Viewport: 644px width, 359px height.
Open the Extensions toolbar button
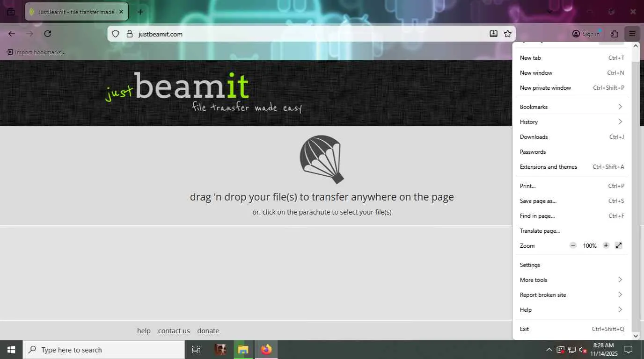615,34
